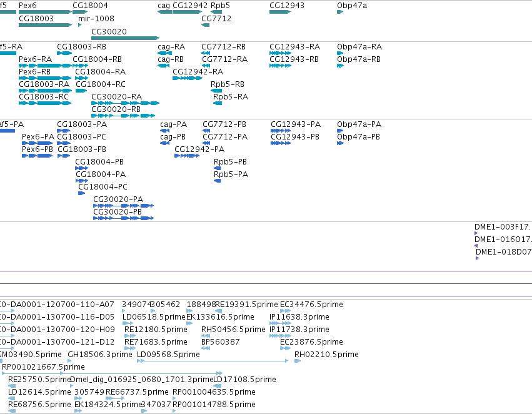Select transcript CG18004-RB
This screenshot has width=532, height=414.
pos(97,59)
